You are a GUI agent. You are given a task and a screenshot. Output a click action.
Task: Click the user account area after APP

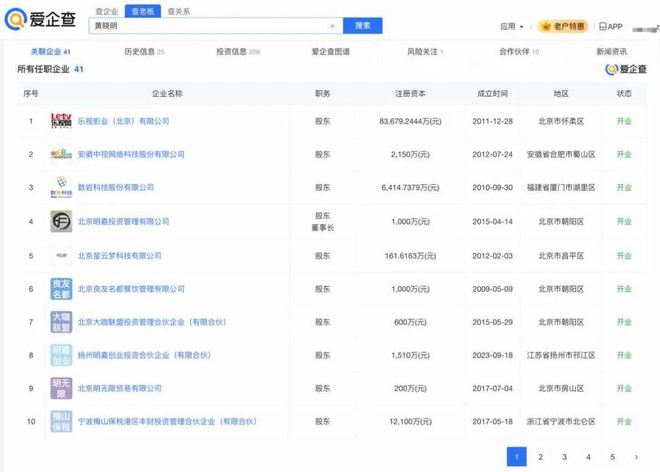pyautogui.click(x=645, y=28)
